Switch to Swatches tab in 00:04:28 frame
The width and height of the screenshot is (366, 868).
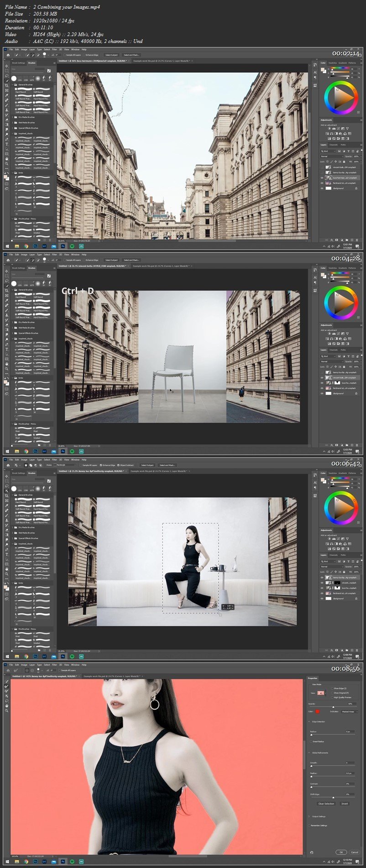tap(333, 268)
